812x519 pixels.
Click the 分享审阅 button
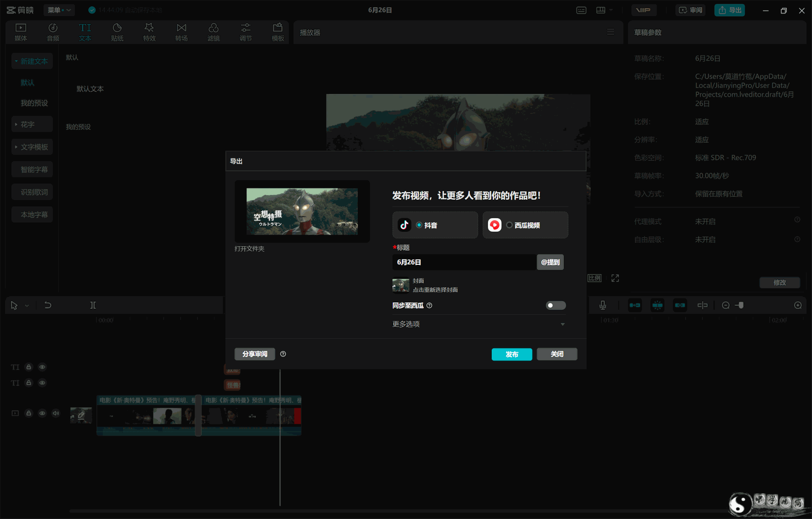(255, 354)
